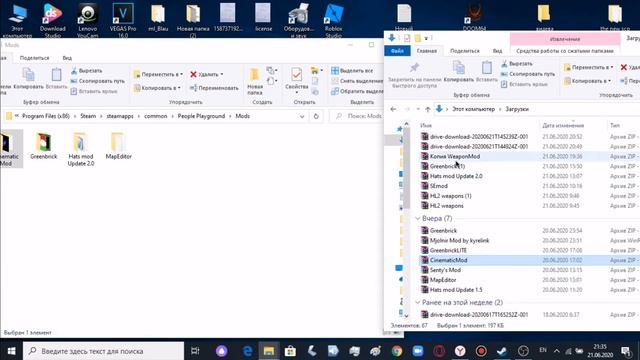Click Cut (Вырезать) in the Downloads window
This screenshot has width=640, height=360.
(517, 64)
